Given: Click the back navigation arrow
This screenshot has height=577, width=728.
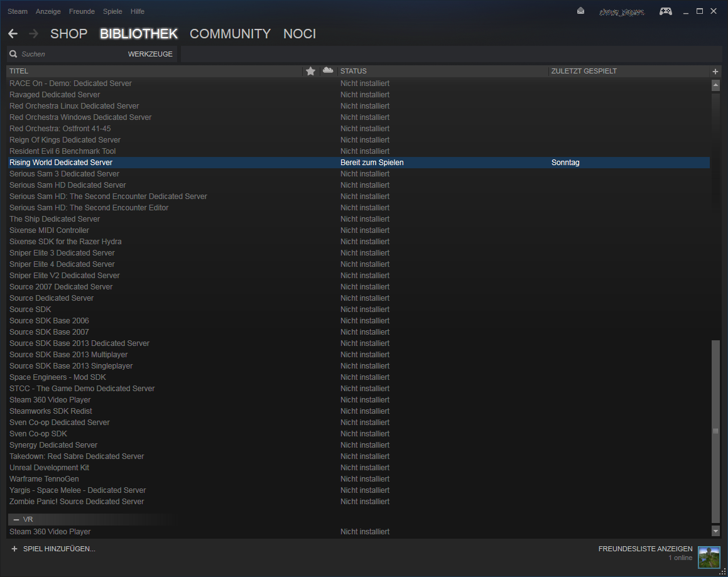Looking at the screenshot, I should 13,34.
